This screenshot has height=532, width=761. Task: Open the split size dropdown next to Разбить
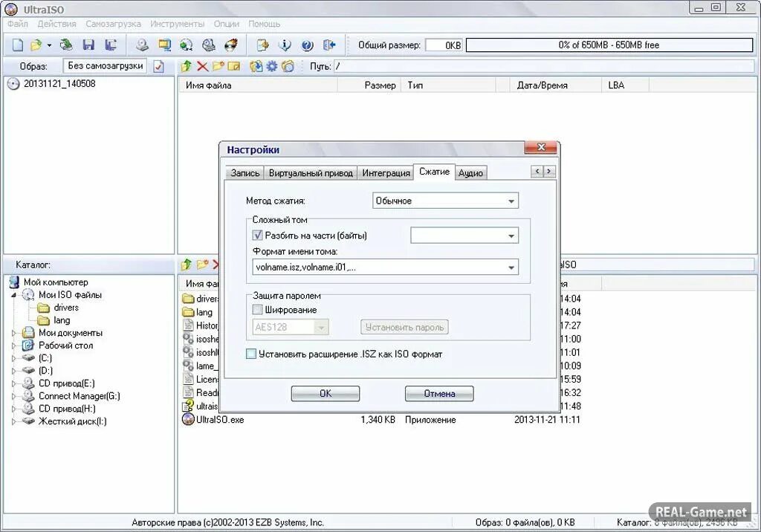pyautogui.click(x=464, y=236)
